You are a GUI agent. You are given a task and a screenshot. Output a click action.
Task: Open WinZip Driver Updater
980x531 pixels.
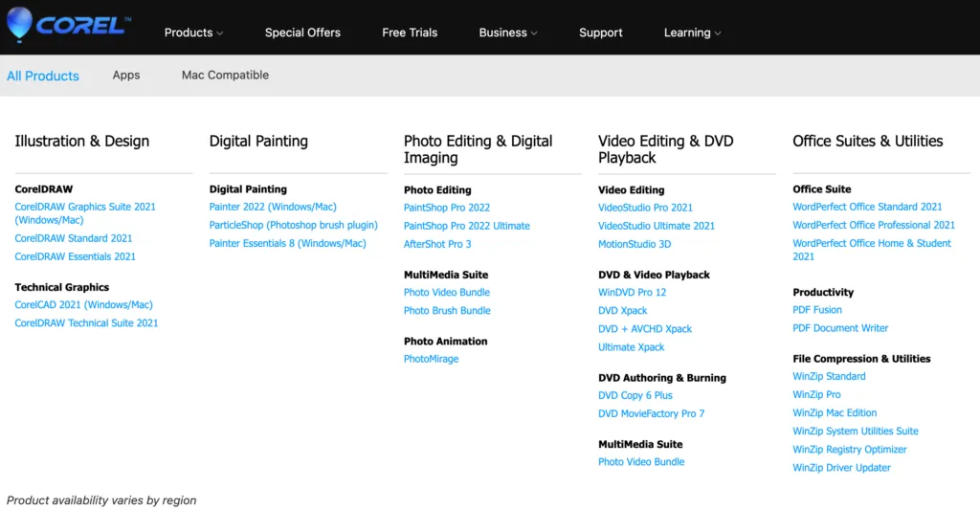click(841, 467)
